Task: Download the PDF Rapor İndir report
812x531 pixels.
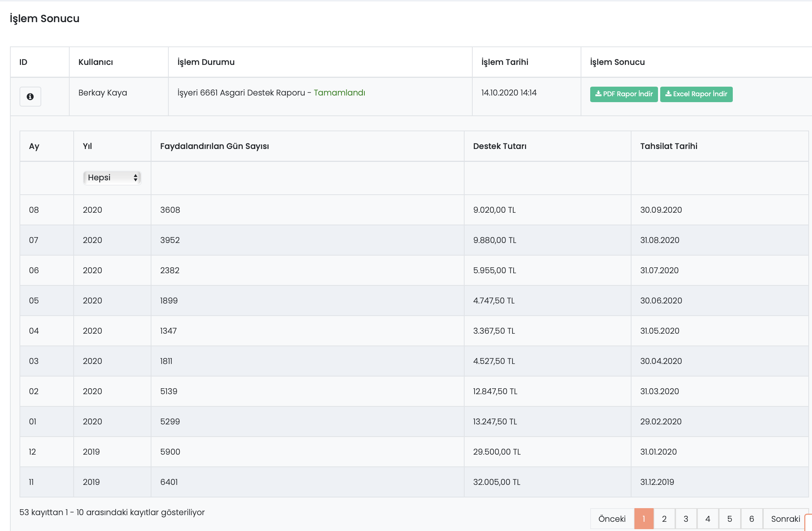Action: click(624, 94)
